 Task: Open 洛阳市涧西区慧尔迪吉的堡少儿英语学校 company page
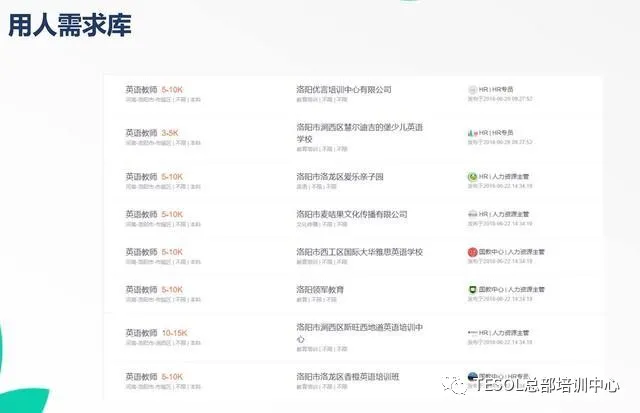(360, 133)
